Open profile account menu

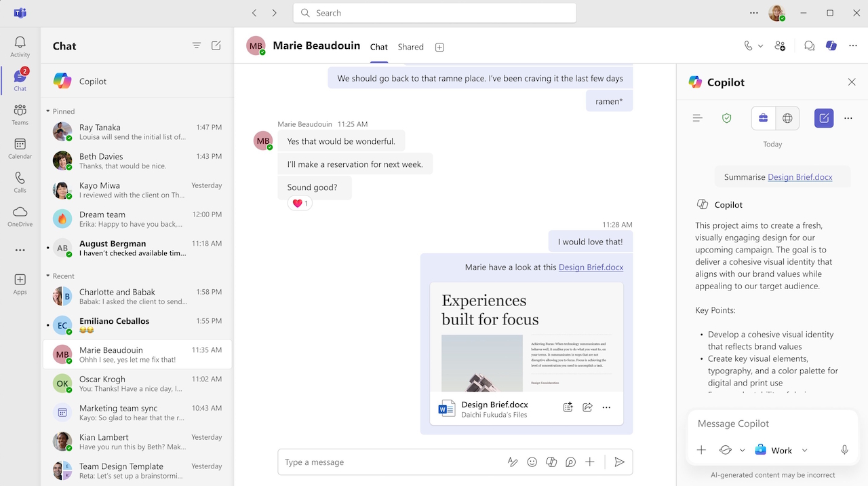click(x=776, y=13)
